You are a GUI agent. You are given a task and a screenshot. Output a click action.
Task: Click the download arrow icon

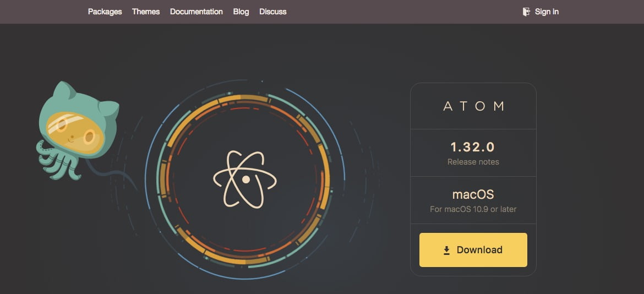click(x=447, y=250)
